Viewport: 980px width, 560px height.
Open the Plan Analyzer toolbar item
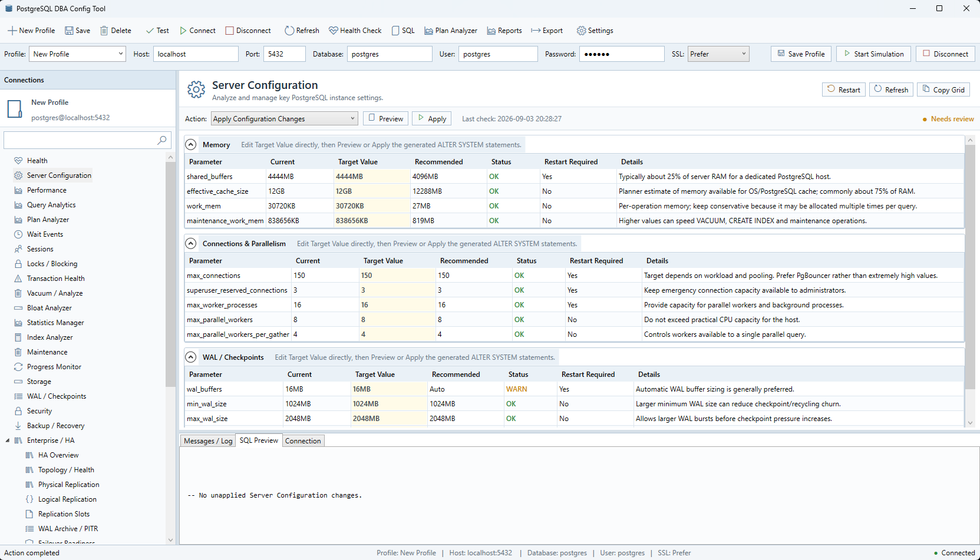(451, 31)
